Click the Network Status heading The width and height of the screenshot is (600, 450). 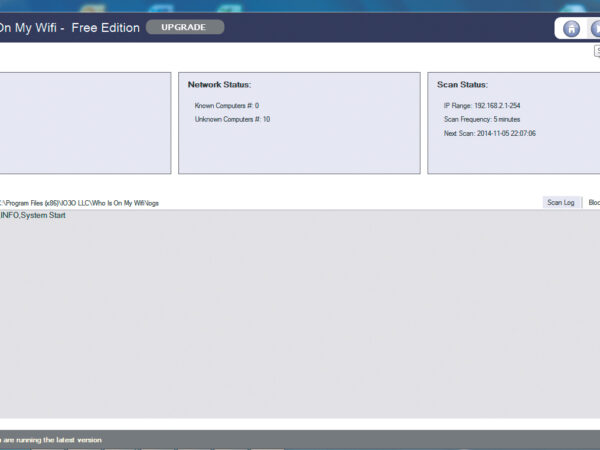click(219, 85)
